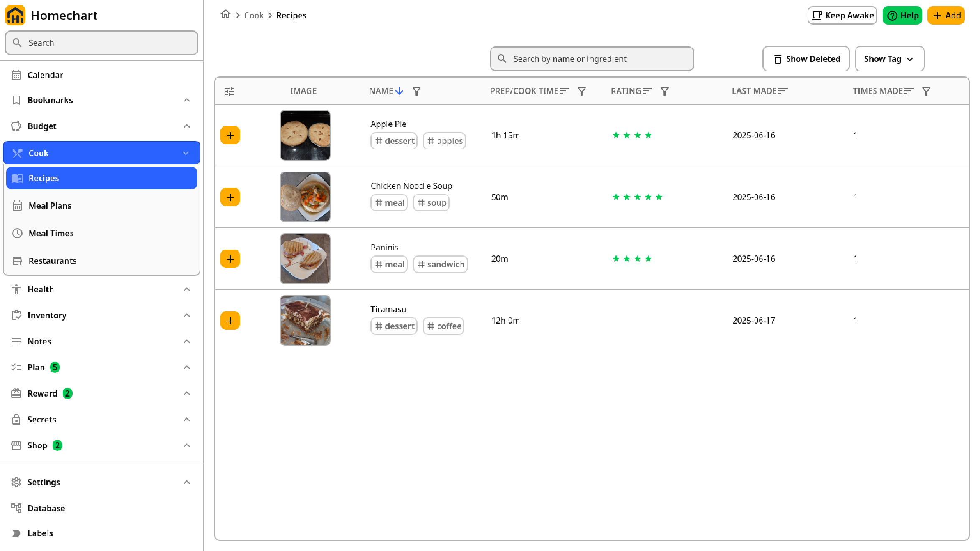Click the 12h 0m prep time cell
Viewport: 980px width, 551px height.
506,321
